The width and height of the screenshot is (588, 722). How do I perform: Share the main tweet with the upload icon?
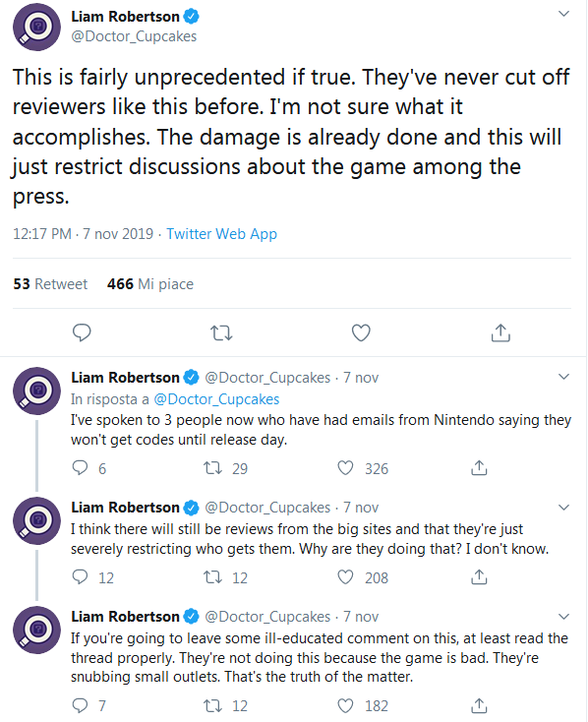[x=500, y=332]
